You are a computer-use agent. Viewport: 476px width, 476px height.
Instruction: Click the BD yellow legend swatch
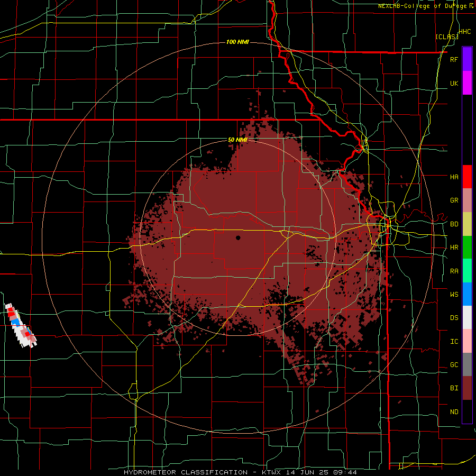click(467, 224)
